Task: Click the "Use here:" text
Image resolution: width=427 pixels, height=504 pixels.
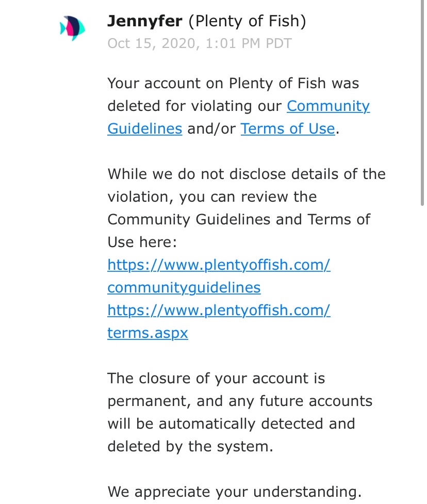Action: pos(142,242)
